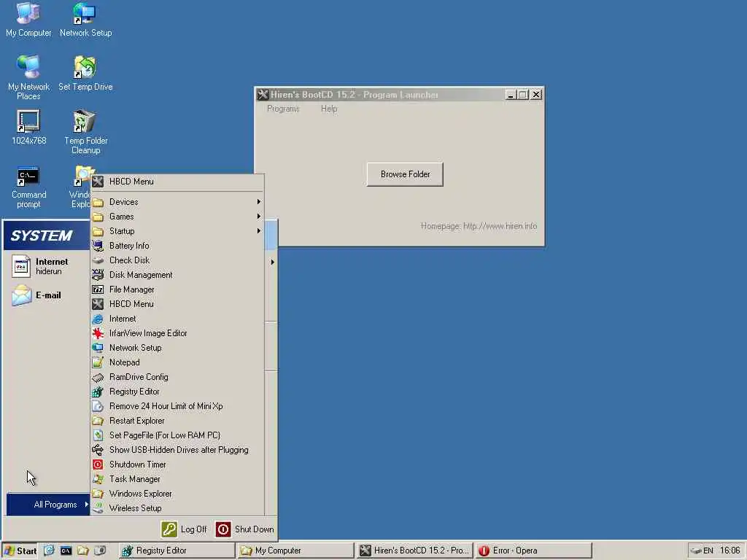
Task: Click the Notepad icon in programs list
Action: (x=98, y=362)
